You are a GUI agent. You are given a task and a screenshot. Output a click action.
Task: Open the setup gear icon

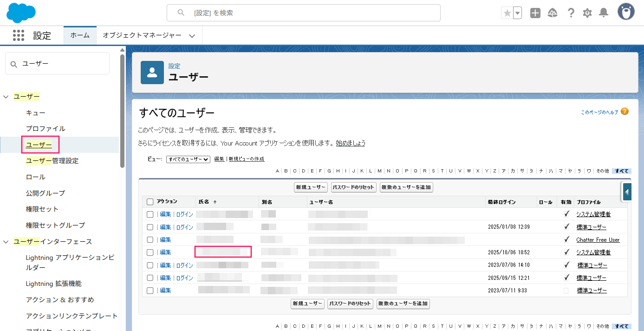click(587, 13)
